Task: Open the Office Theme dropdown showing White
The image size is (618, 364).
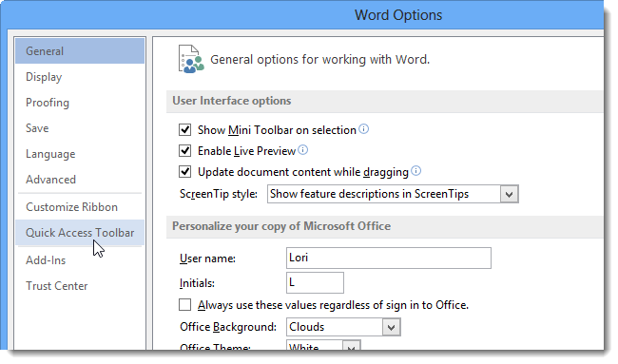Action: pos(352,346)
